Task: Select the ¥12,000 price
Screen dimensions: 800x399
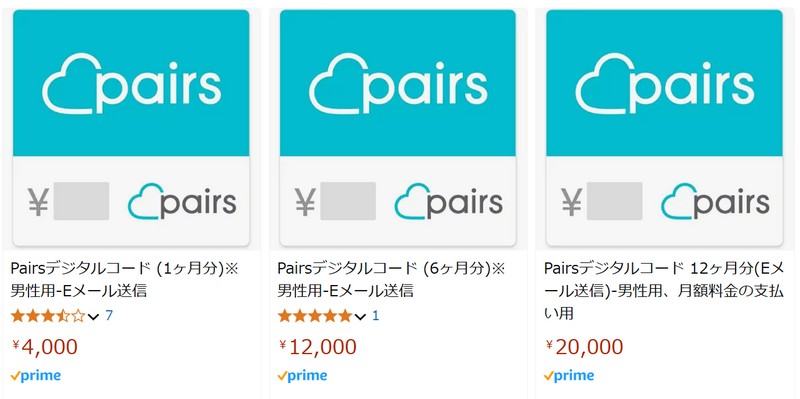Action: pyautogui.click(x=318, y=347)
